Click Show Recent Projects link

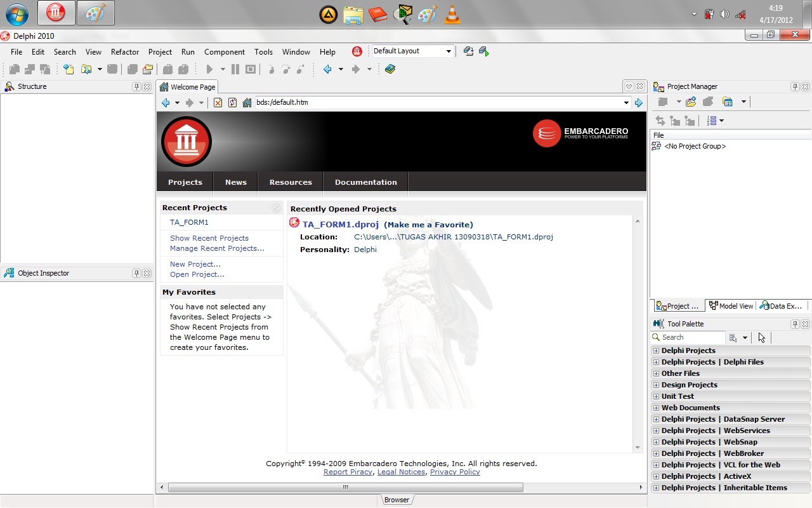click(x=209, y=238)
